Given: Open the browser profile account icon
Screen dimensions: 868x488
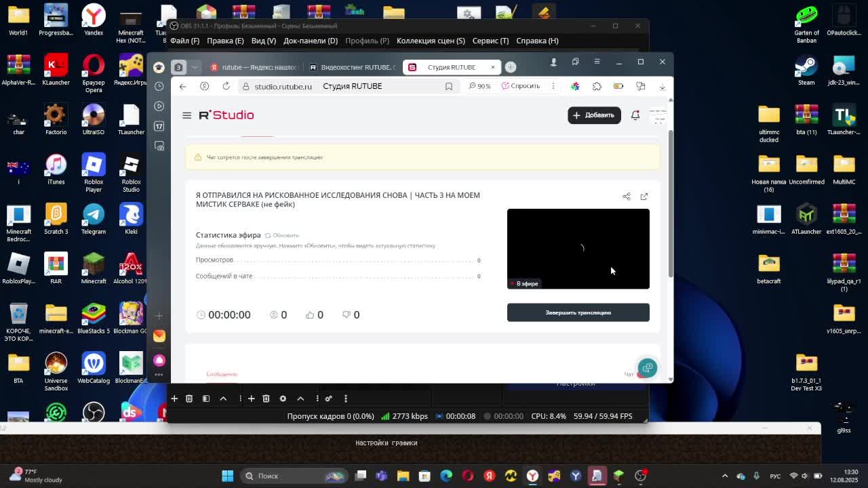Looking at the screenshot, I should (553, 62).
